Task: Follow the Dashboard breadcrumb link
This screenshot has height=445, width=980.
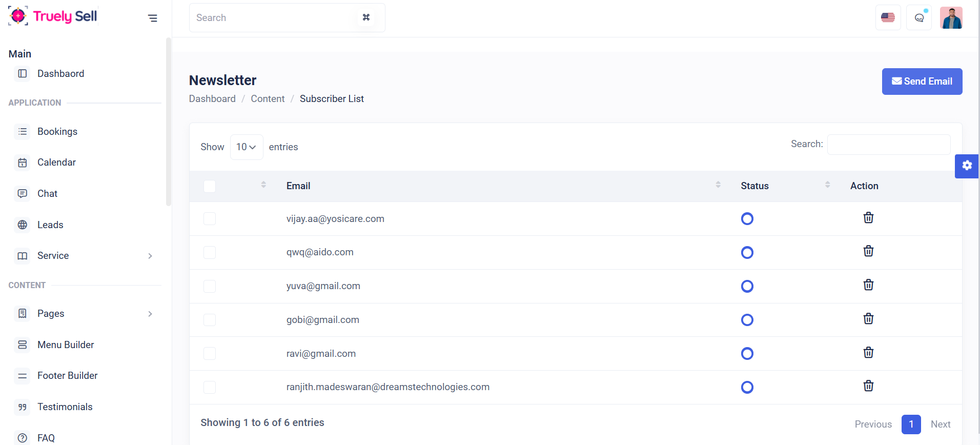Action: [212, 99]
